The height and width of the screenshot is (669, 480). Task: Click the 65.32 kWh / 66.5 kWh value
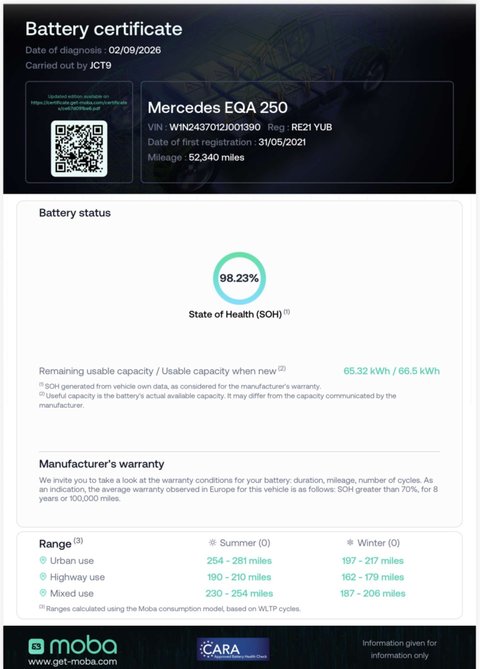tap(392, 371)
